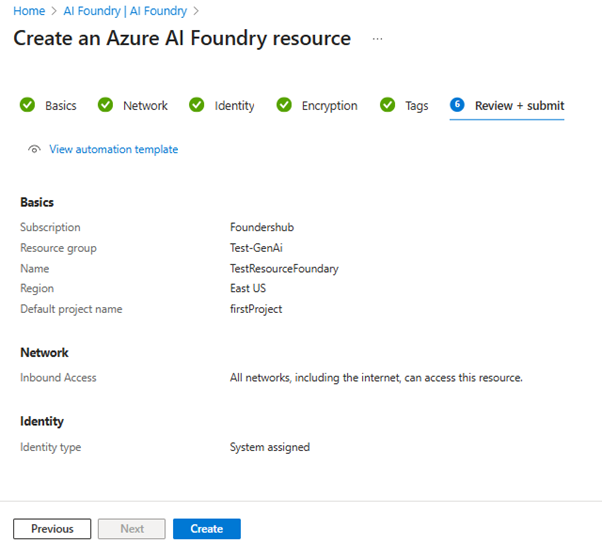Select the Test-GenAi resource group value
This screenshot has width=602, height=543.
click(x=256, y=248)
